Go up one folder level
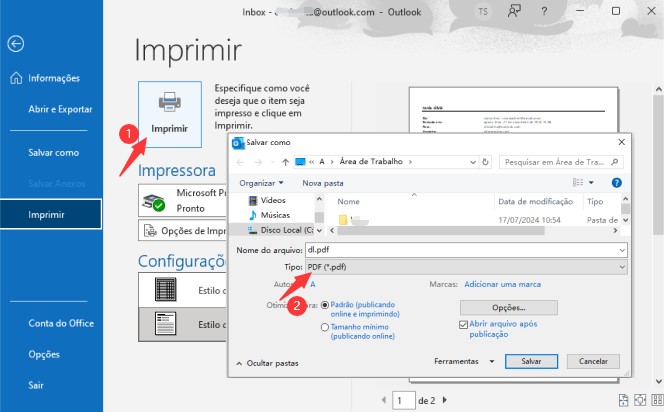This screenshot has height=412, width=664. tap(285, 162)
